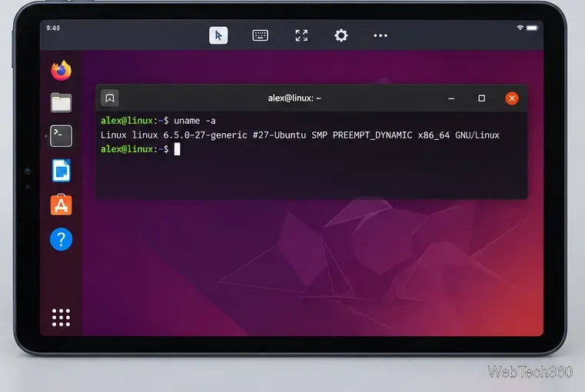The height and width of the screenshot is (392, 585).
Task: Open the Help question mark icon
Action: (61, 239)
